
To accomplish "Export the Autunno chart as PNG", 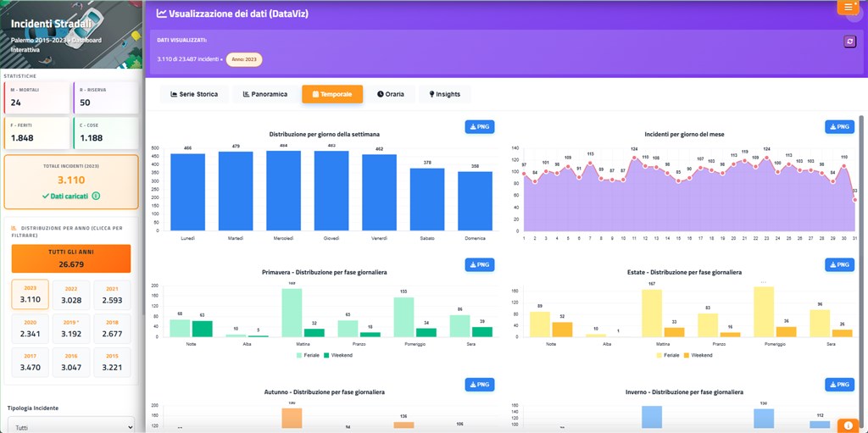I will coord(479,385).
